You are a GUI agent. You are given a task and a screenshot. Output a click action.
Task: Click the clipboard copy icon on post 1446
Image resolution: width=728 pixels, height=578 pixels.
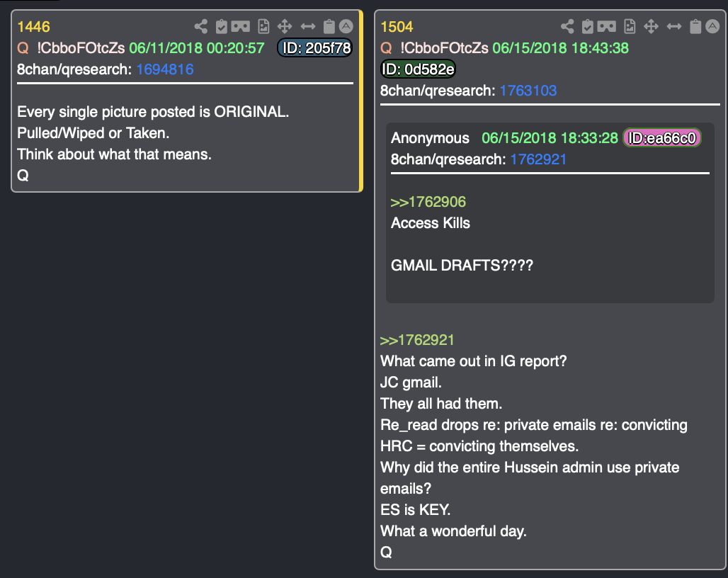329,26
